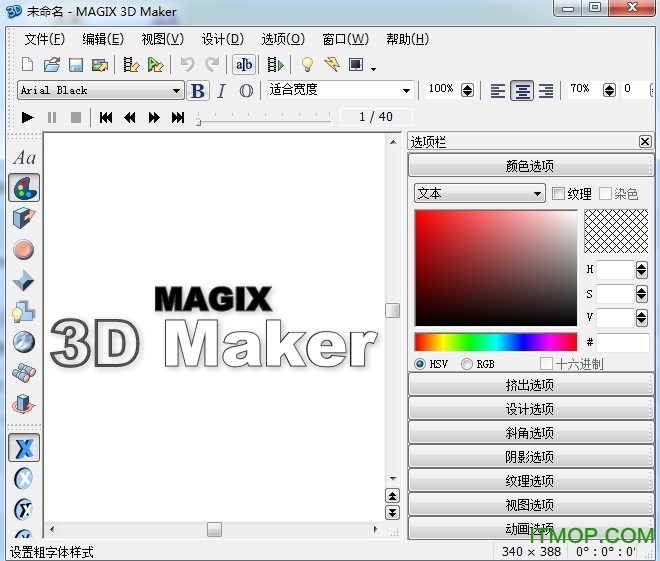This screenshot has height=561, width=660.
Task: Expand the 纹理选项 panel
Action: coord(530,481)
